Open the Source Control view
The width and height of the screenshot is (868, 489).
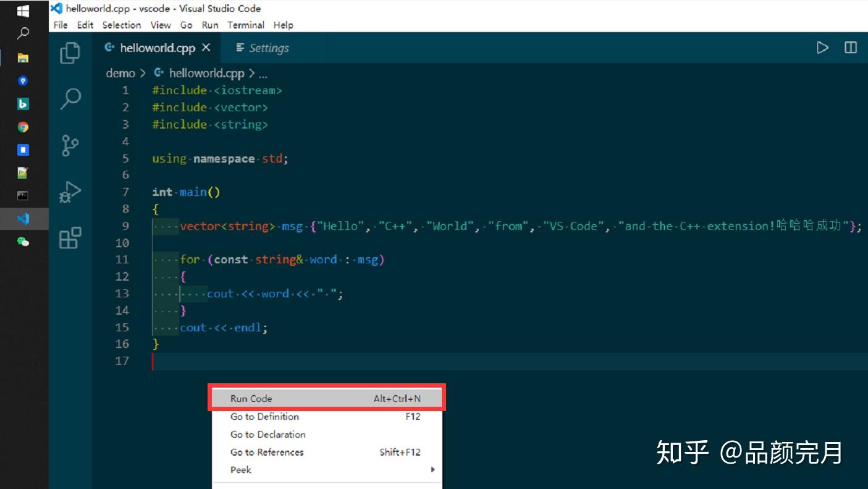click(x=70, y=146)
